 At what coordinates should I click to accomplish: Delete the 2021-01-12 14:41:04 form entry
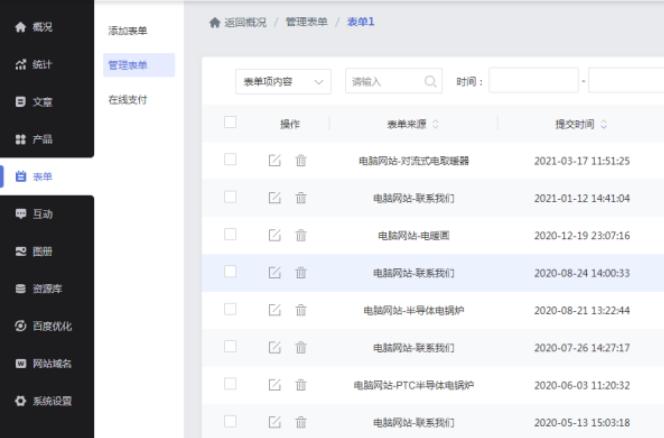coord(301,197)
